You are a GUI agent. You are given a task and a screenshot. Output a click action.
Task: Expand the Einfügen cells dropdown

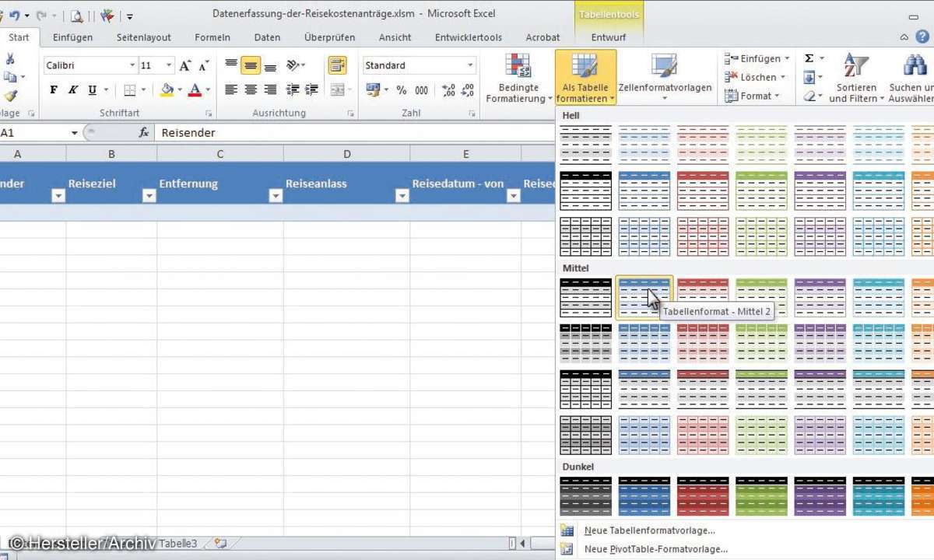tap(787, 58)
